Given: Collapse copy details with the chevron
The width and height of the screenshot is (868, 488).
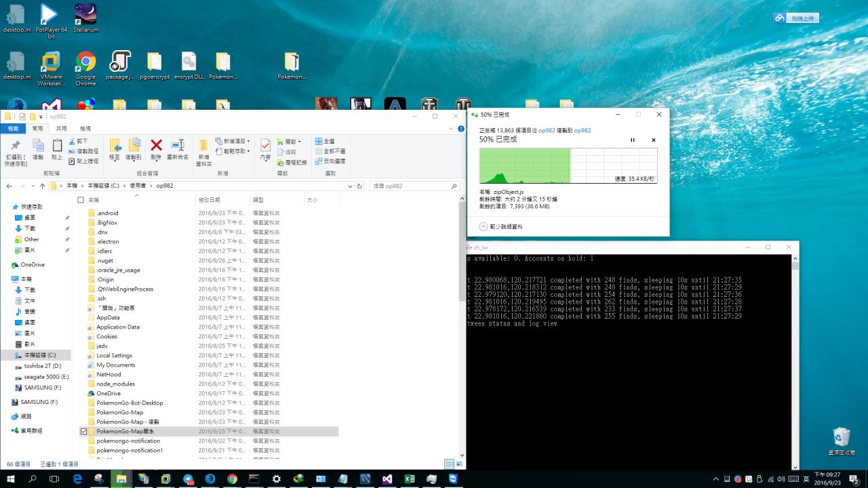Looking at the screenshot, I should point(483,226).
